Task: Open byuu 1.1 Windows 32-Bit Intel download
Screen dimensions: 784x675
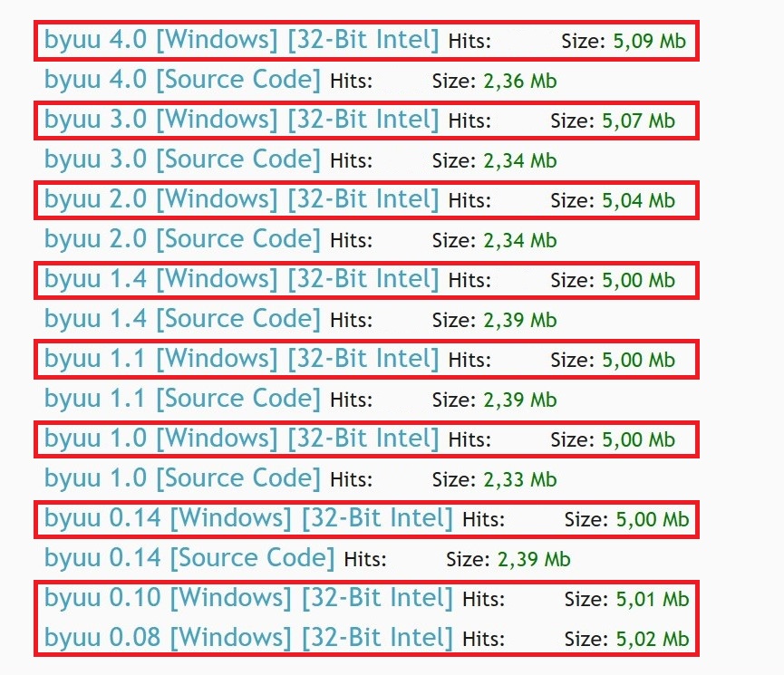Action: coord(241,359)
